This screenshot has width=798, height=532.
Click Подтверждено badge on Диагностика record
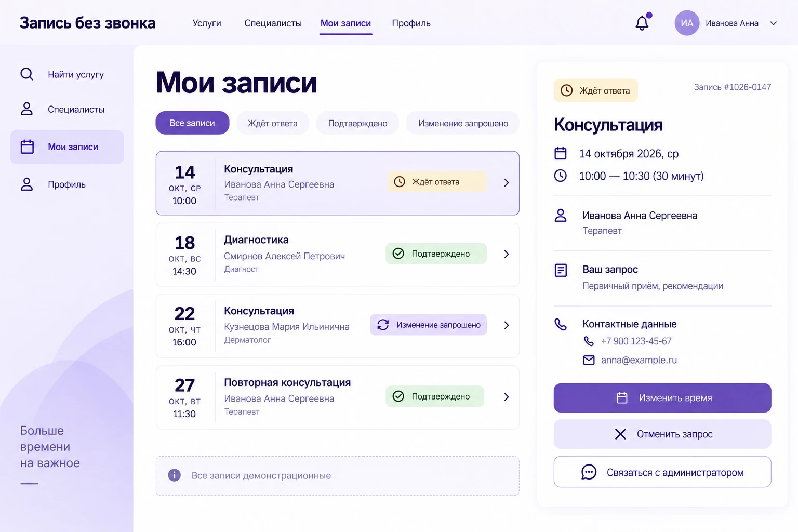pyautogui.click(x=436, y=254)
